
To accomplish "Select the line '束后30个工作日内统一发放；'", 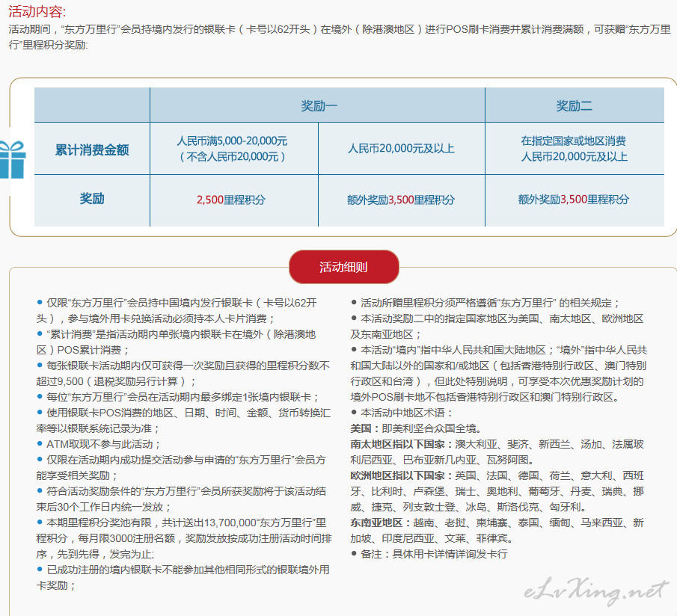I will pyautogui.click(x=104, y=507).
